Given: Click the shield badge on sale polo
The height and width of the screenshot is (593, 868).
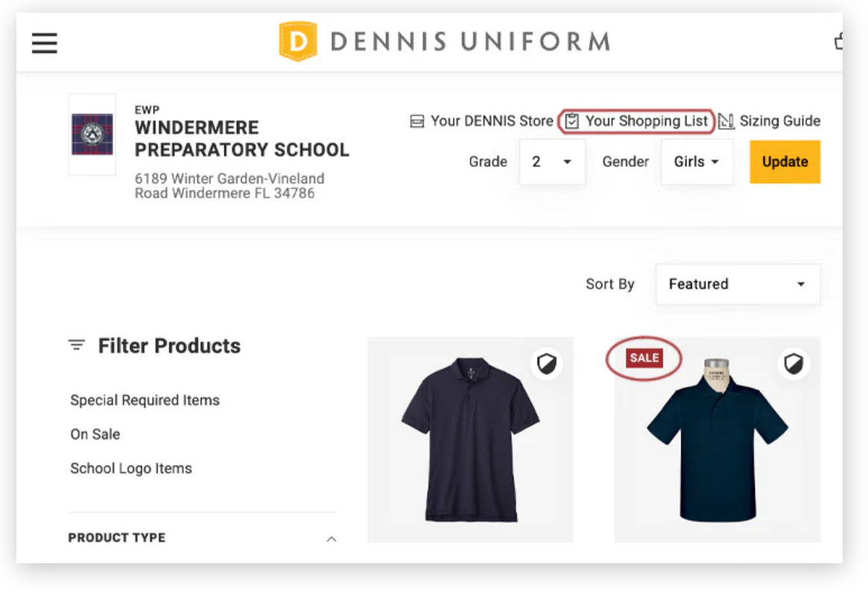Looking at the screenshot, I should click(x=794, y=364).
